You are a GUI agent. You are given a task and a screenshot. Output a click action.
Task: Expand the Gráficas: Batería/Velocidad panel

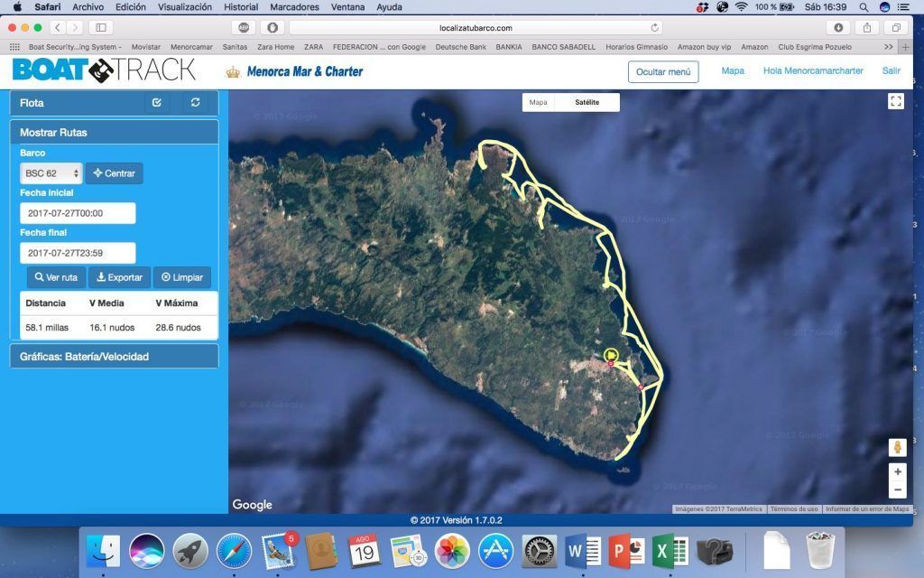[115, 356]
